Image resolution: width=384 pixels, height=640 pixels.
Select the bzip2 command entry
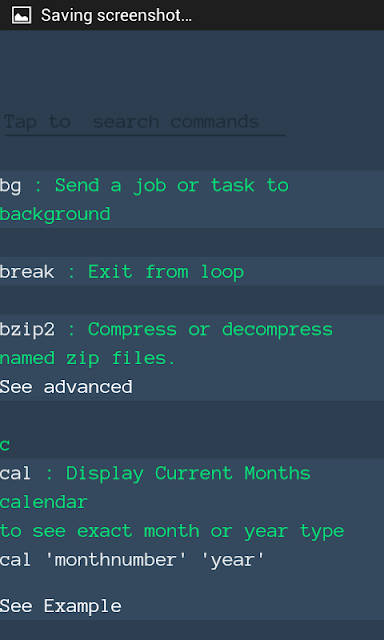192,358
